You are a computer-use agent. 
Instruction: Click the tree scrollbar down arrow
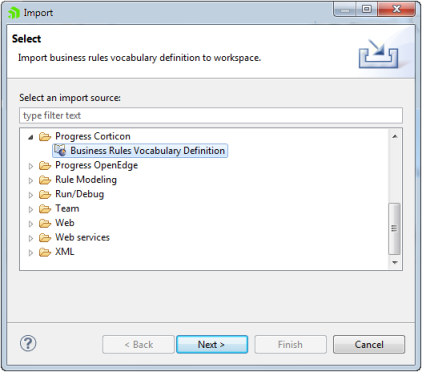pyautogui.click(x=395, y=263)
